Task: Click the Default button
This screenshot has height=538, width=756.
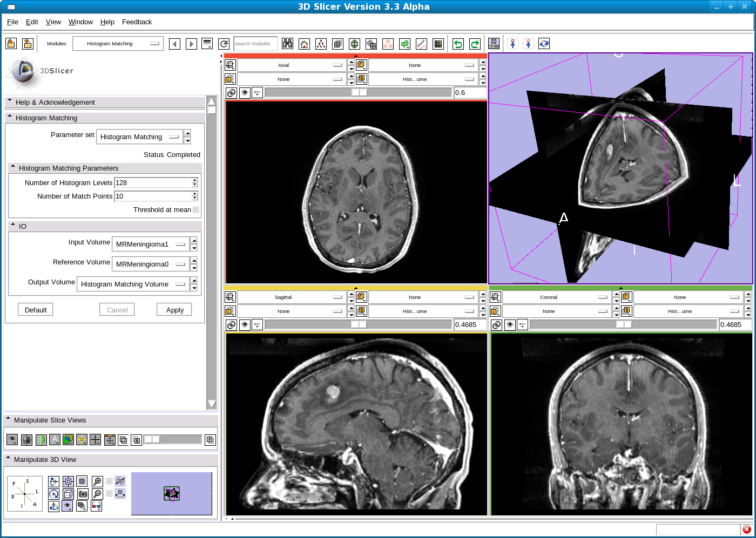Action: (36, 310)
